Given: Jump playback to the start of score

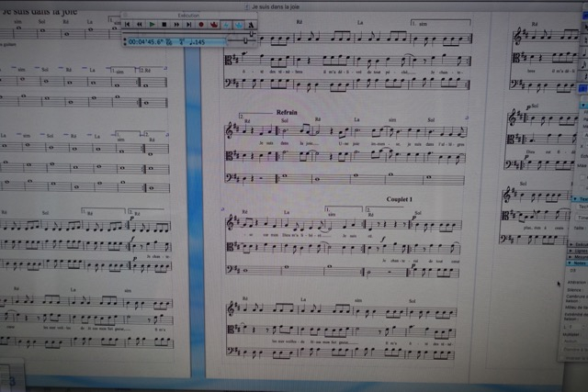Looking at the screenshot, I should tap(127, 25).
